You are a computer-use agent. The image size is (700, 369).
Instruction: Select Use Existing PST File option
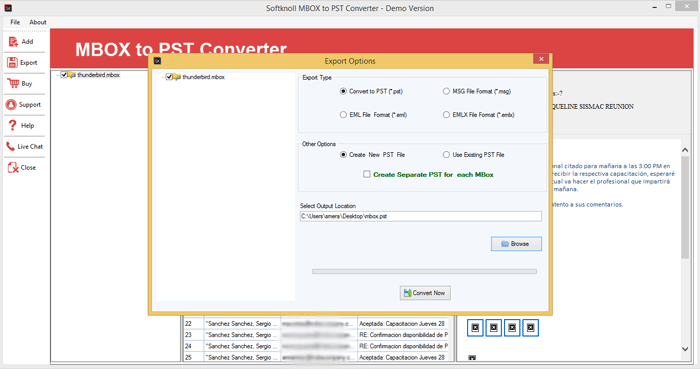click(446, 154)
